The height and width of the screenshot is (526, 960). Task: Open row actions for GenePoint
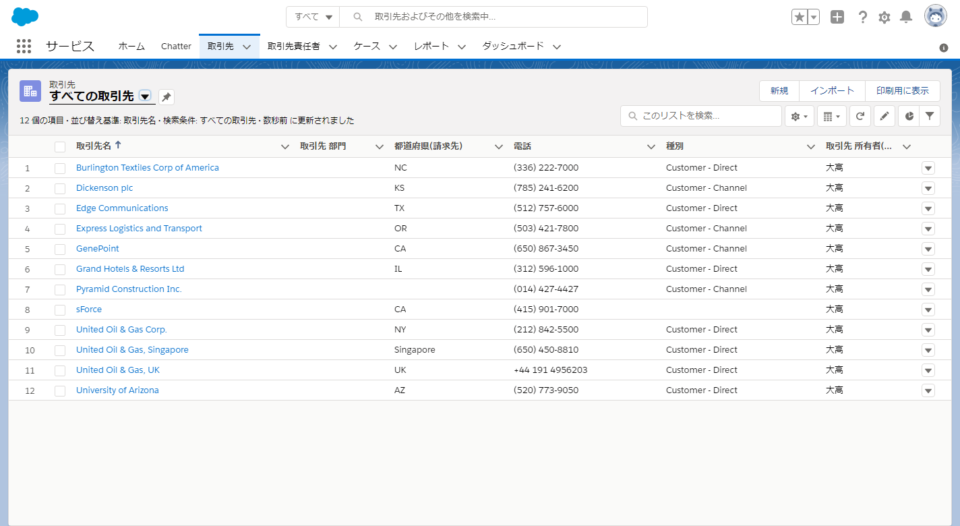[928, 249]
